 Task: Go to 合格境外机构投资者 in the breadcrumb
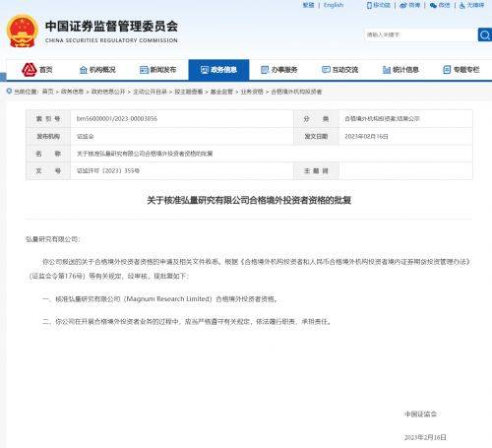pyautogui.click(x=296, y=92)
